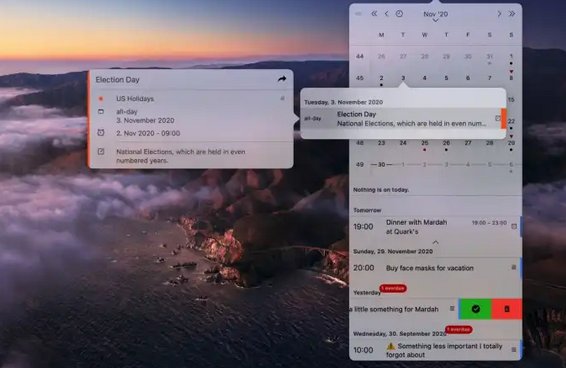Select the Election Day all-day event row
This screenshot has width=566, height=368.
403,118
